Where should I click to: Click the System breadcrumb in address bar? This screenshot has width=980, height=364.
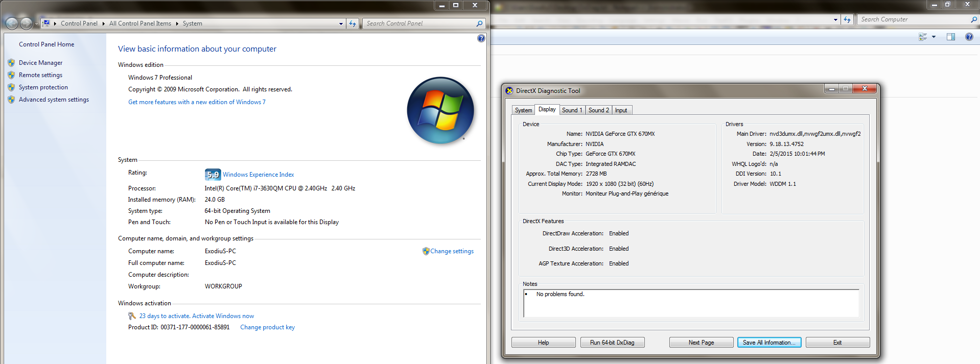point(193,23)
